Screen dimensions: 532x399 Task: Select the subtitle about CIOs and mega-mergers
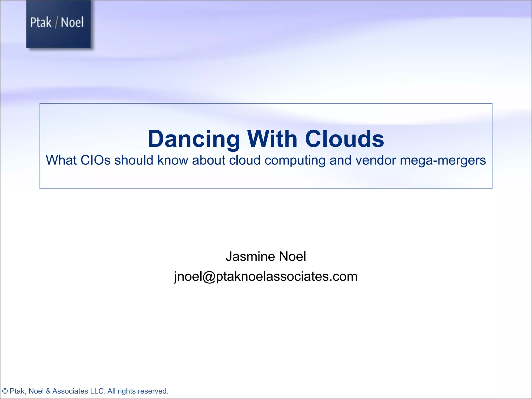(x=266, y=160)
